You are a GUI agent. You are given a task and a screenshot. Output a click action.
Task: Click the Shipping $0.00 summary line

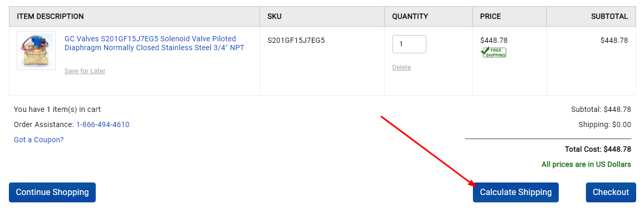point(604,124)
